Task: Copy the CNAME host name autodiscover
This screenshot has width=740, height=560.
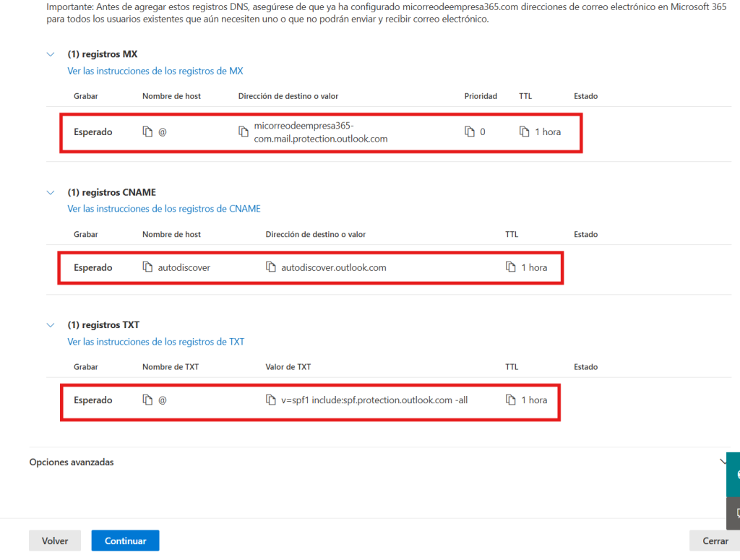Action: point(147,267)
